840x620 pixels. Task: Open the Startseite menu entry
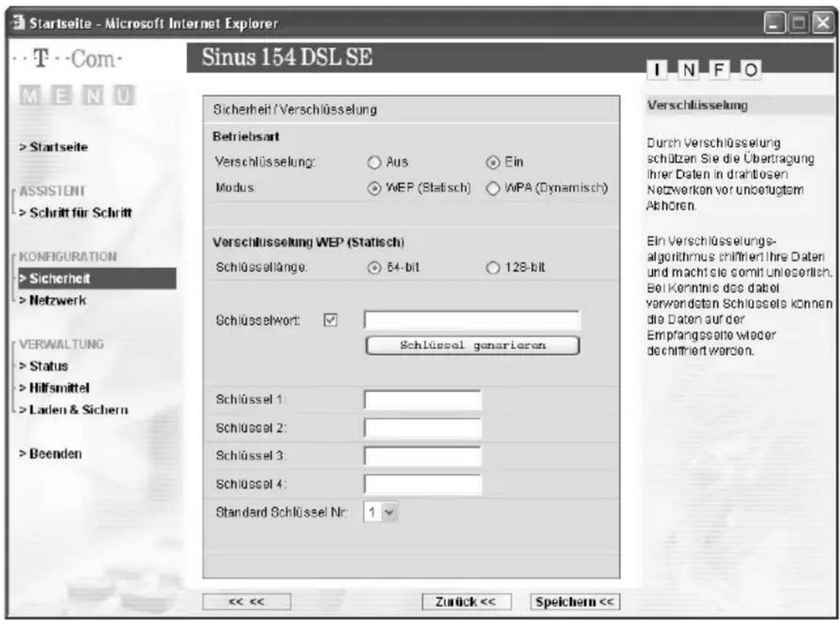coord(54,147)
